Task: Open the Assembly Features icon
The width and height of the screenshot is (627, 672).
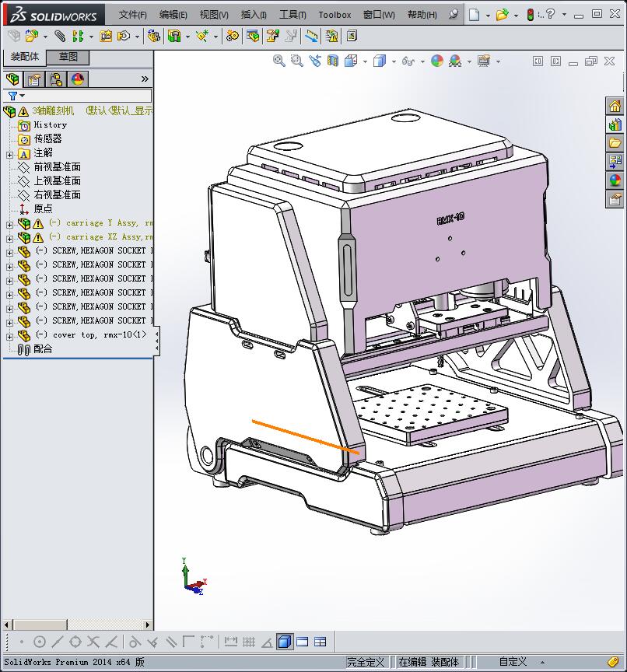Action: click(x=174, y=36)
